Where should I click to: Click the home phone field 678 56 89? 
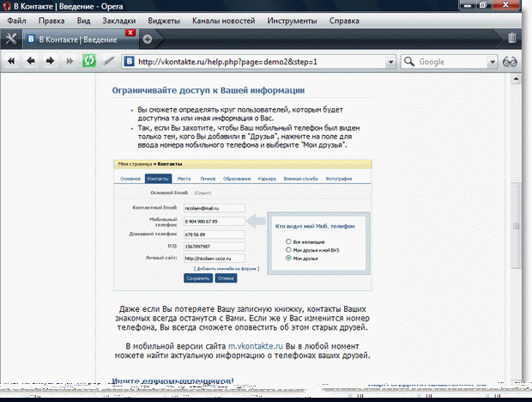point(215,234)
